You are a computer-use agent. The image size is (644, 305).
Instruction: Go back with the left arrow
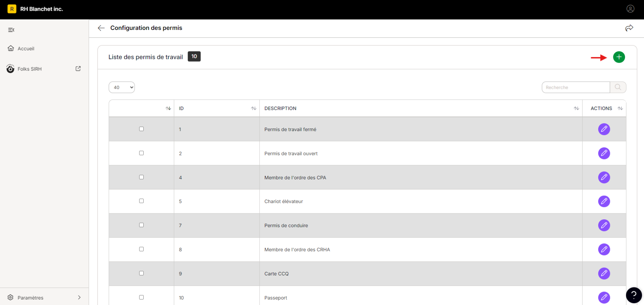[101, 28]
